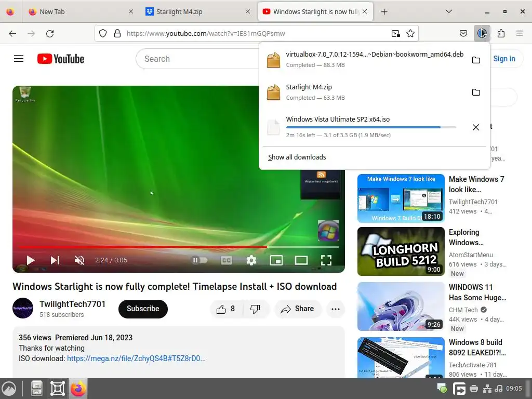
Task: Click the Firefox taskbar button
Action: click(78, 389)
